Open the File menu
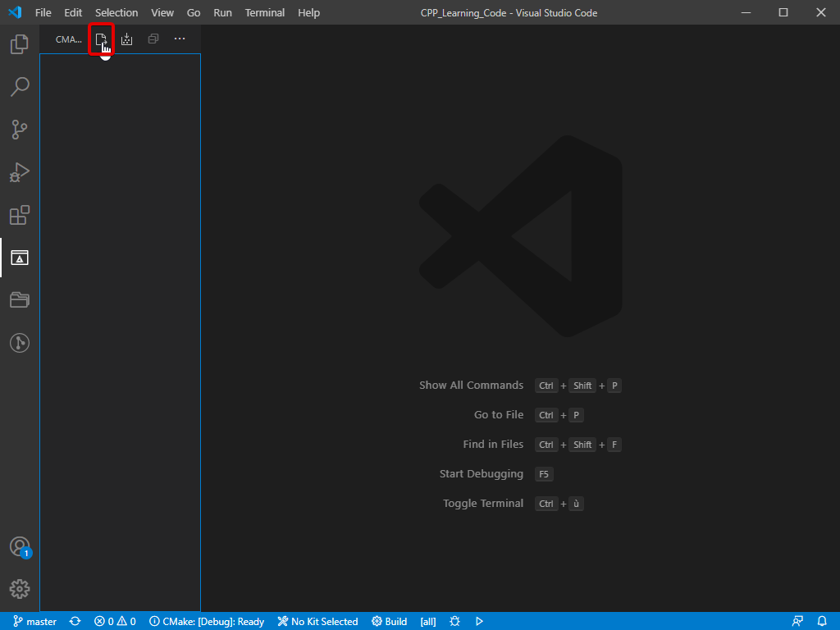This screenshot has width=840, height=630. (43, 12)
